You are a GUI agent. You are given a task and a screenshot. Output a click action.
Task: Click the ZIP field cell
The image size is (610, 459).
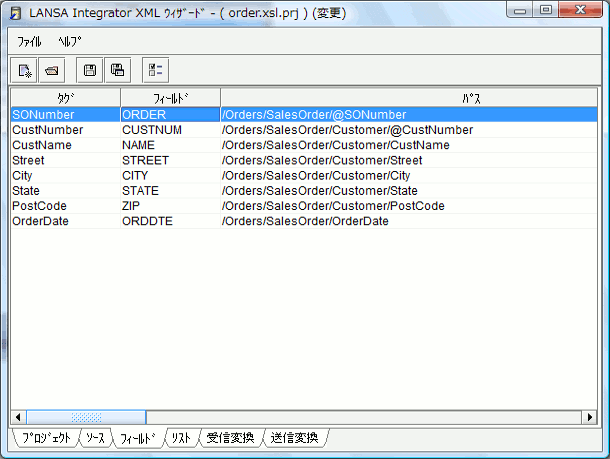click(x=170, y=206)
